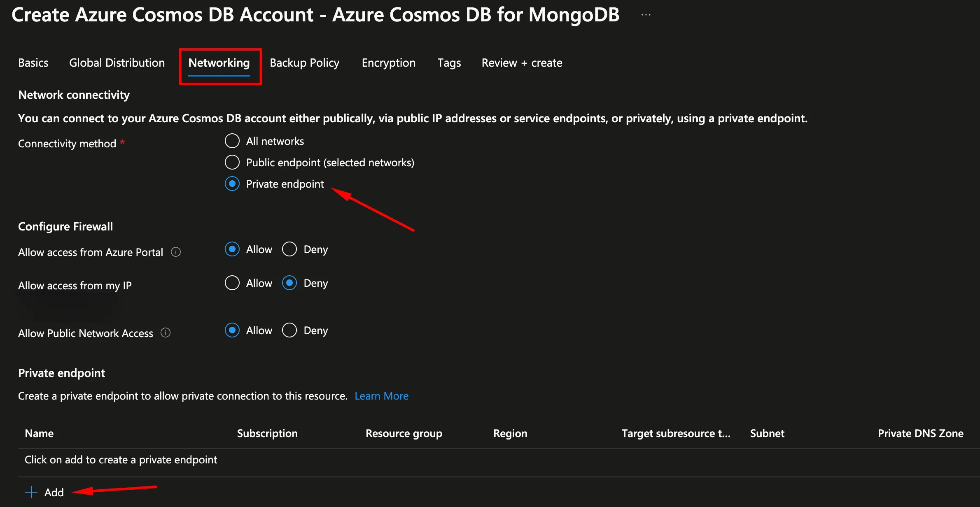Switch to the Basics tab
The width and height of the screenshot is (980, 507).
point(33,63)
